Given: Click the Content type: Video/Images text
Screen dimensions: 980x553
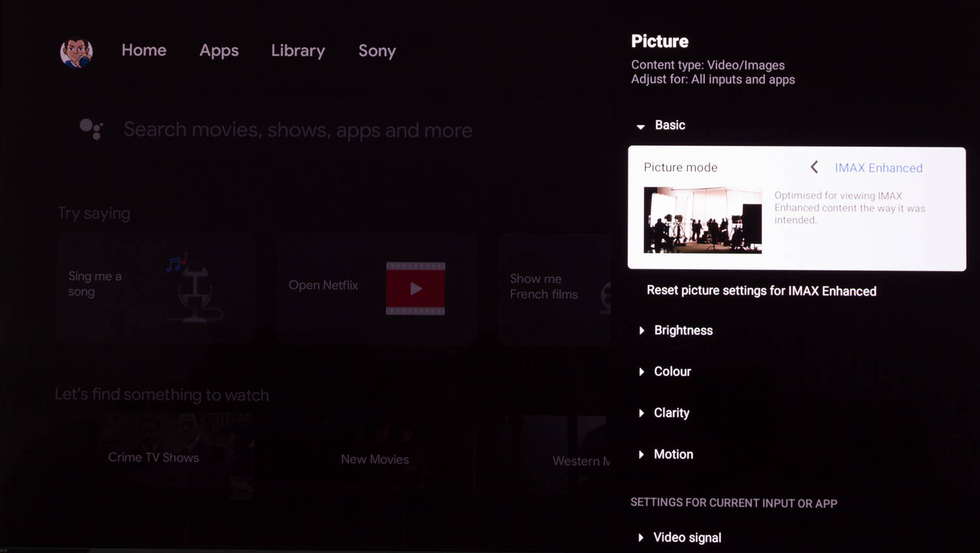Looking at the screenshot, I should (x=708, y=65).
